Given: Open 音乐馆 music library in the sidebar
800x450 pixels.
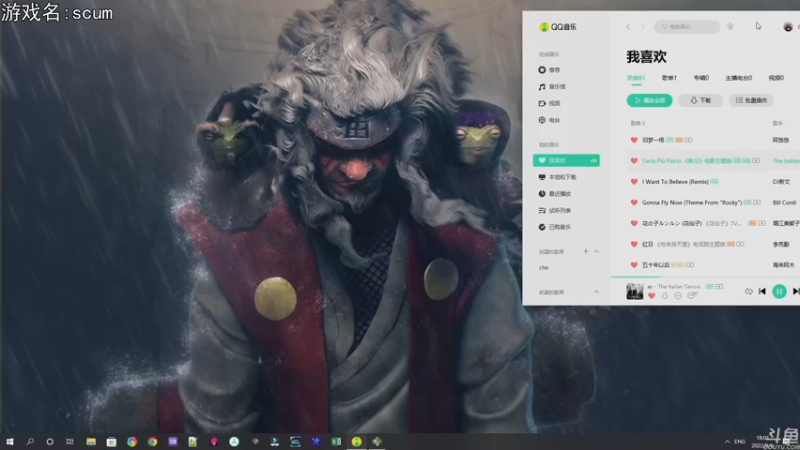Looking at the screenshot, I should (x=552, y=87).
